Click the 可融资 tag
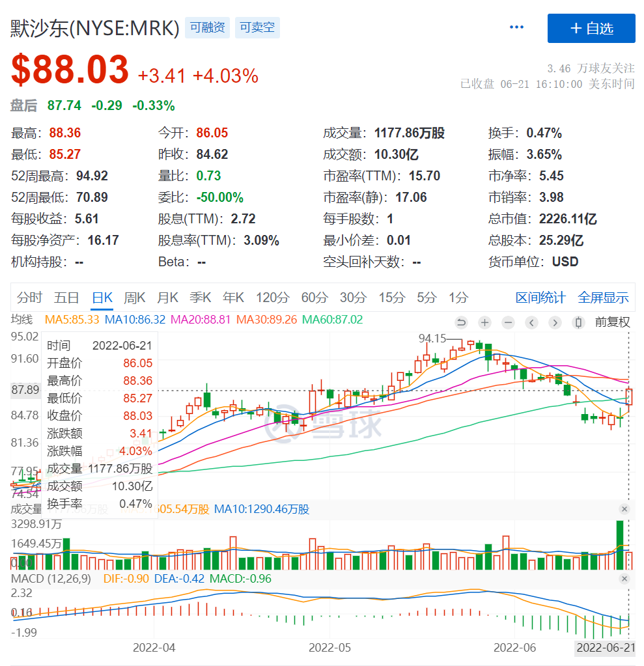 coord(207,27)
